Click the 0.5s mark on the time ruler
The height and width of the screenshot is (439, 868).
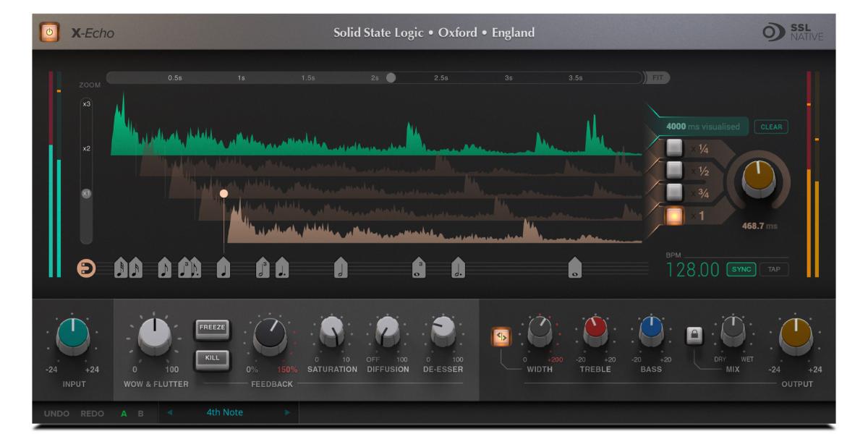pos(175,78)
